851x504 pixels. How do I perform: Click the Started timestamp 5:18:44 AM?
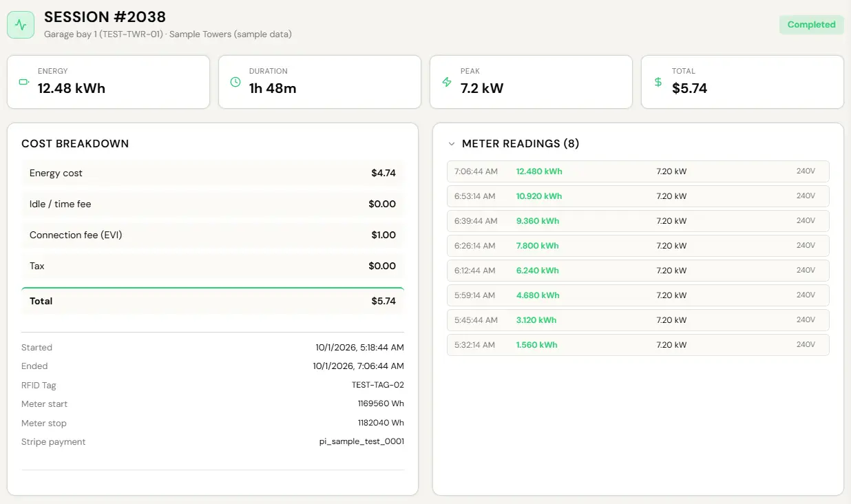tap(360, 348)
